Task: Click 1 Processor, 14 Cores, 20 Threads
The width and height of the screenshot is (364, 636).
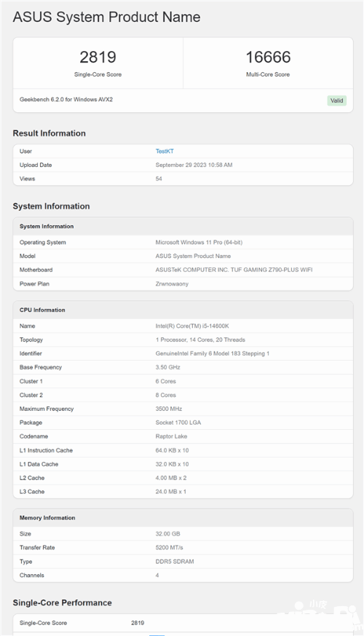Action: click(200, 339)
